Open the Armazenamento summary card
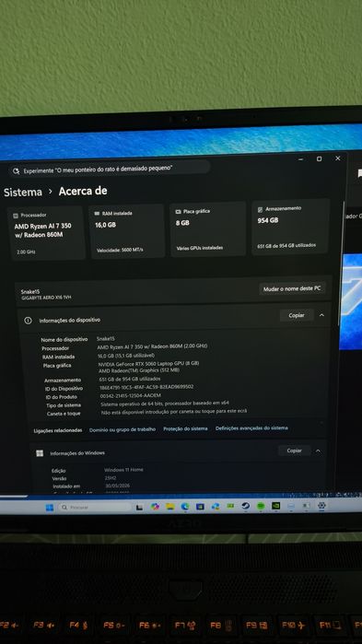 click(x=290, y=227)
